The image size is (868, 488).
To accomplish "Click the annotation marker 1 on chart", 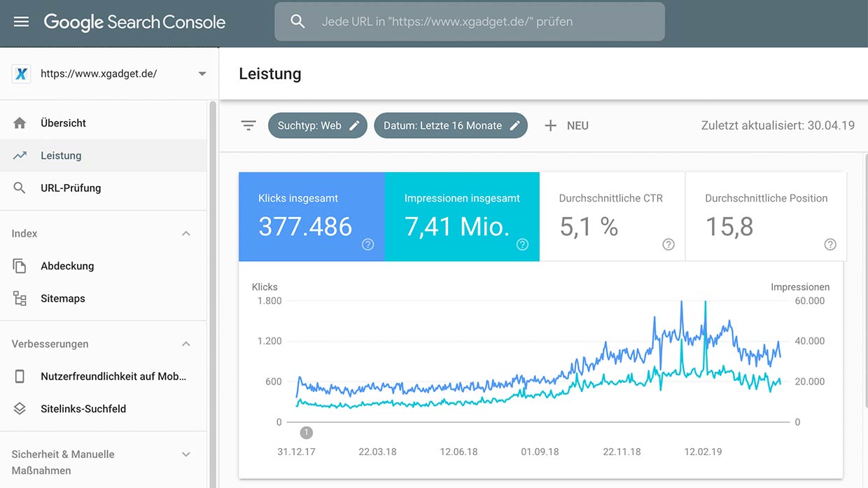I will point(306,433).
